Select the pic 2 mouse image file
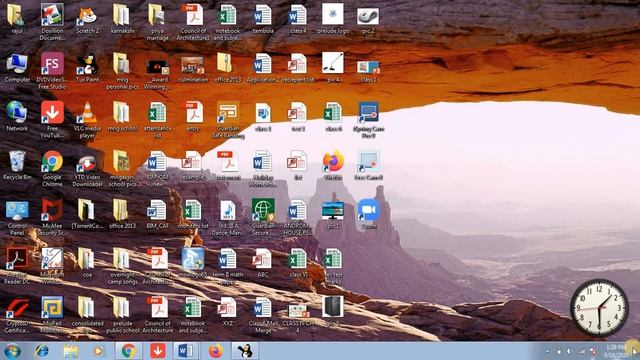This screenshot has height=360, width=640. pyautogui.click(x=369, y=20)
